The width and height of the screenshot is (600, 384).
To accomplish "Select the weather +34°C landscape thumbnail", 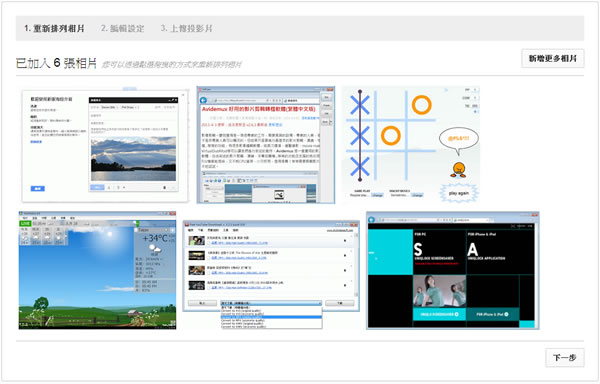I will [97, 270].
